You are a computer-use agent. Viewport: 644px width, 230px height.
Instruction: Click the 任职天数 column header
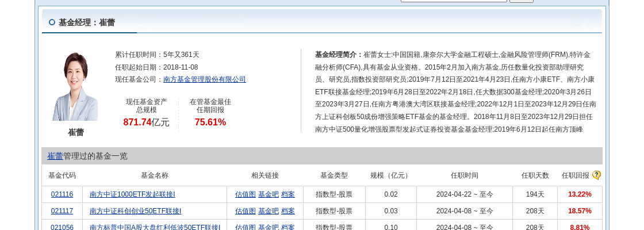point(535,175)
